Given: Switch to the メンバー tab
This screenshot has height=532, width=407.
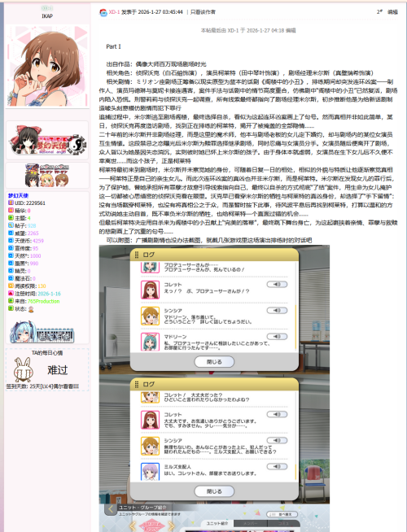Looking at the screenshot, I should coord(251,524).
